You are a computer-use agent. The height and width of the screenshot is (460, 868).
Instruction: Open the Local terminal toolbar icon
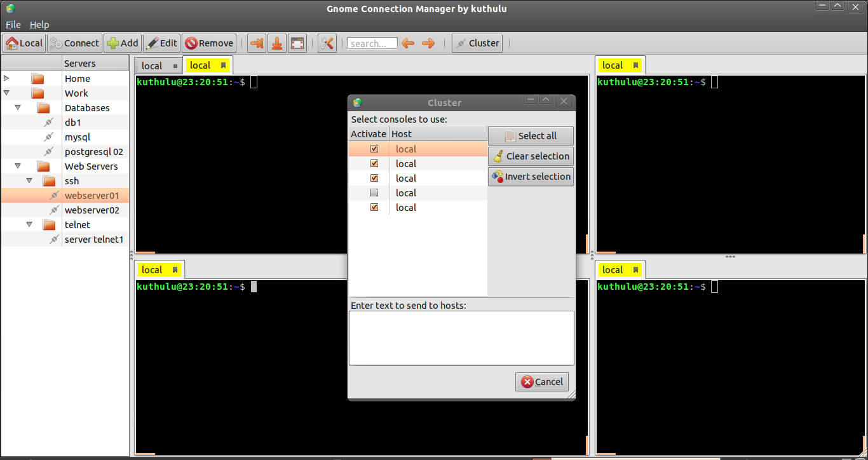[x=24, y=43]
